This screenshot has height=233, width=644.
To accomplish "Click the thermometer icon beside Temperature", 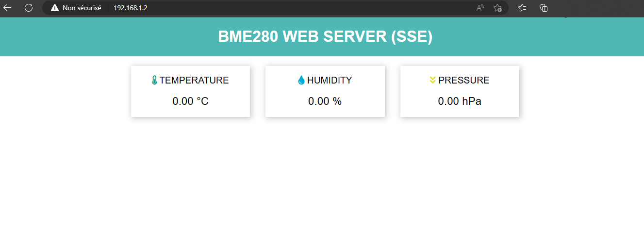I will [154, 81].
